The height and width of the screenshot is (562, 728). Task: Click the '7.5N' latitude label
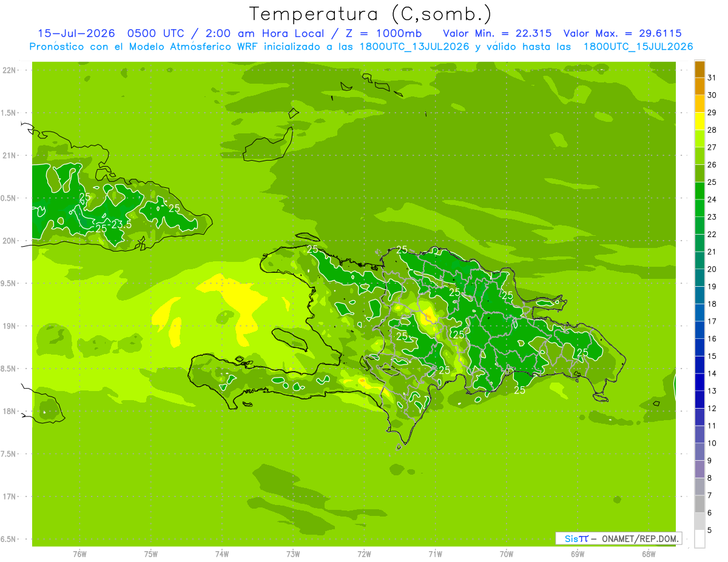click(x=9, y=454)
